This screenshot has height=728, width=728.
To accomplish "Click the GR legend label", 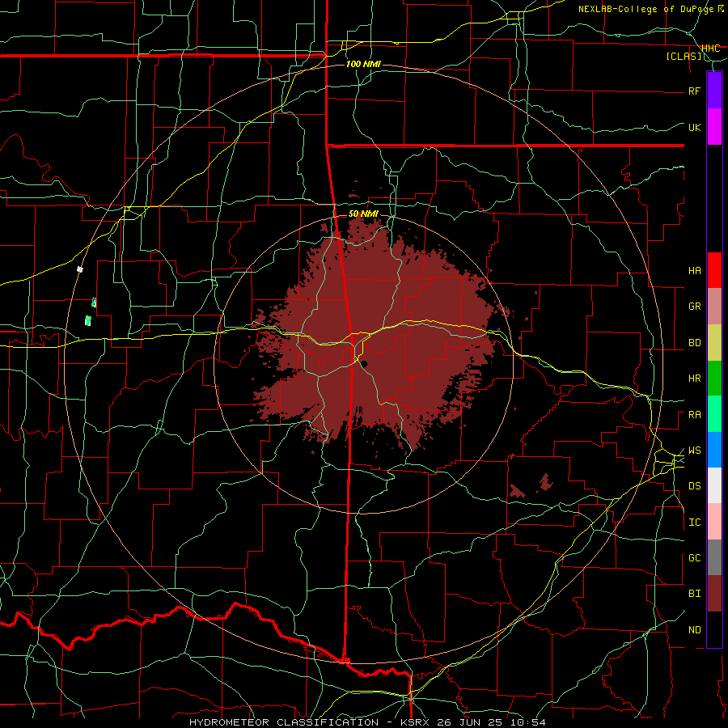I will 694,307.
